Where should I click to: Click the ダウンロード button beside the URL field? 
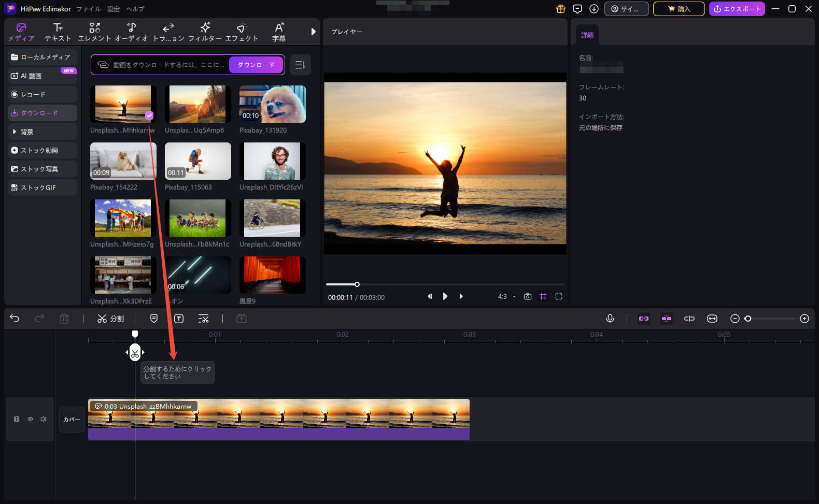coord(256,65)
